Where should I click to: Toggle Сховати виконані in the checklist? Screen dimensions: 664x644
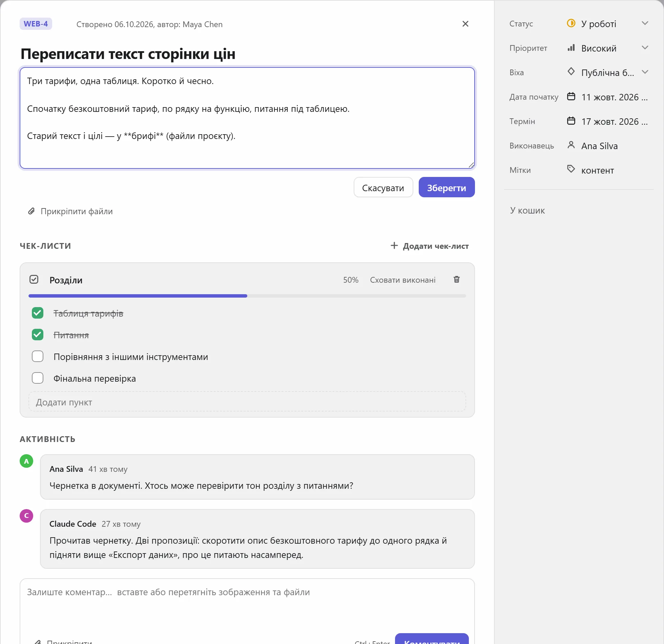click(402, 280)
